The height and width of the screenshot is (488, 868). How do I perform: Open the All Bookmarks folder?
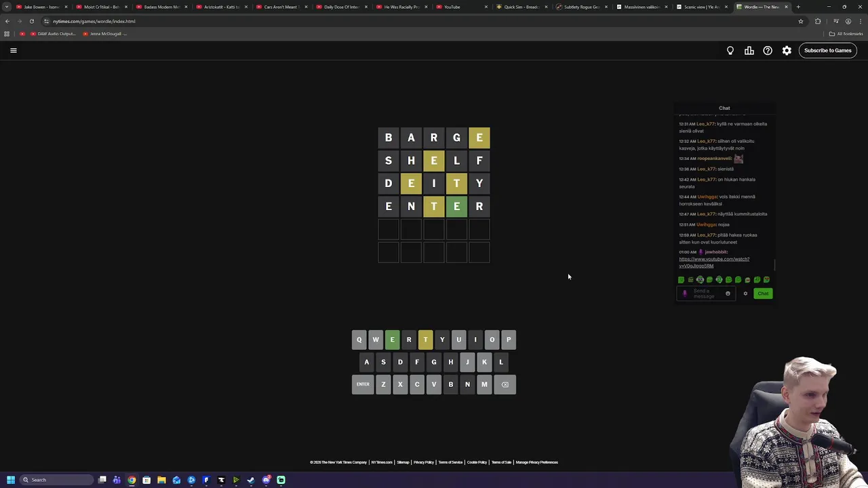coord(846,34)
